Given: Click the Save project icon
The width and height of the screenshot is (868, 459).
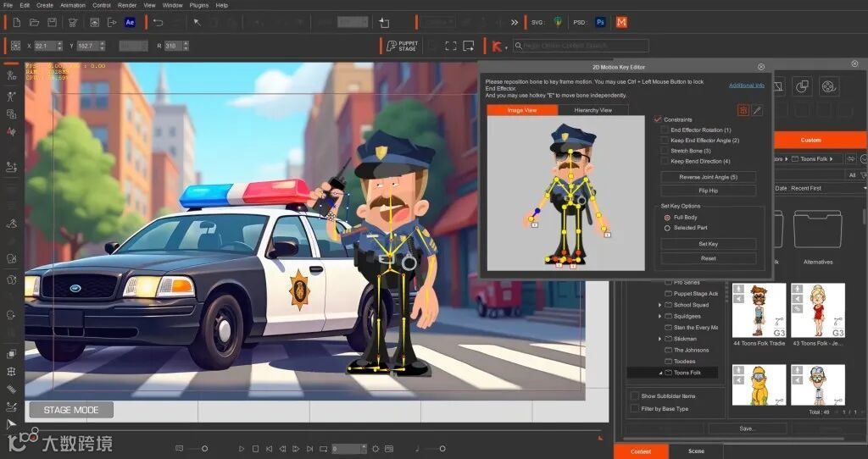Looking at the screenshot, I should pyautogui.click(x=53, y=22).
